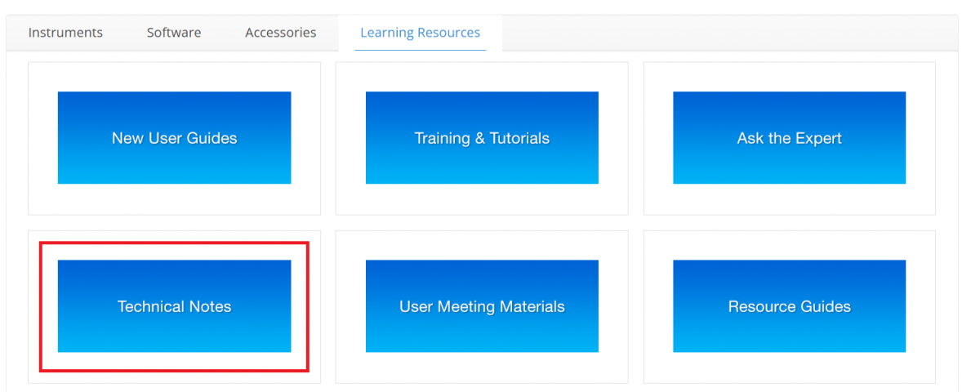Click the blue underline beneath Learning Resources

click(x=420, y=50)
